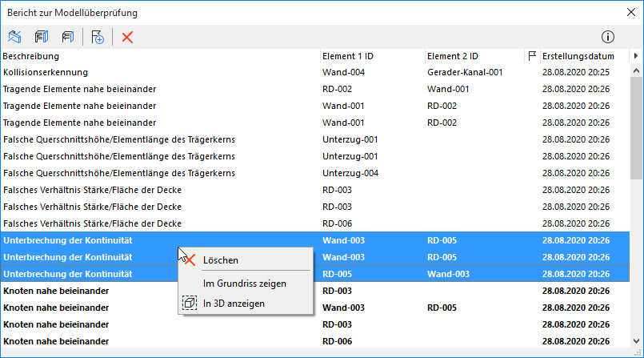The image size is (644, 358).
Task: Open the info icon at top right
Action: [608, 37]
